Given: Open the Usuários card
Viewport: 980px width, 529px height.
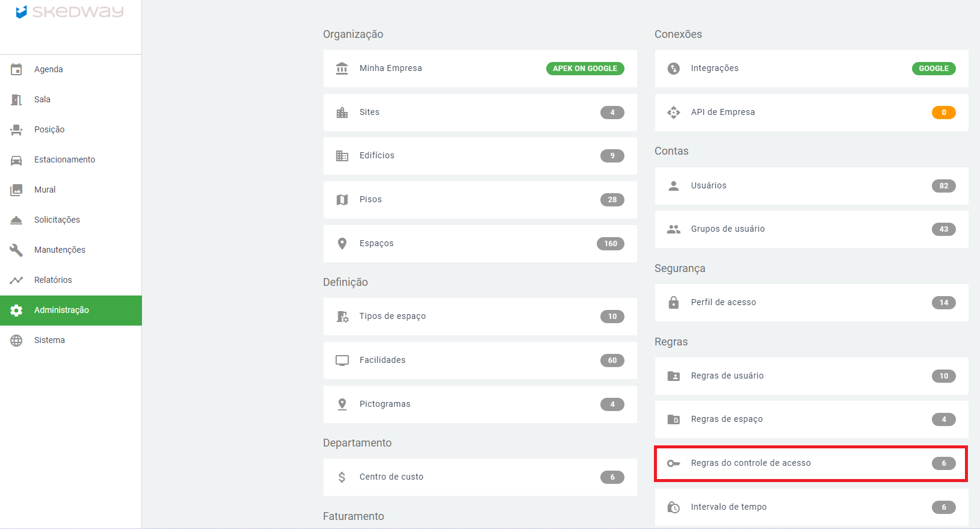Looking at the screenshot, I should click(x=811, y=186).
